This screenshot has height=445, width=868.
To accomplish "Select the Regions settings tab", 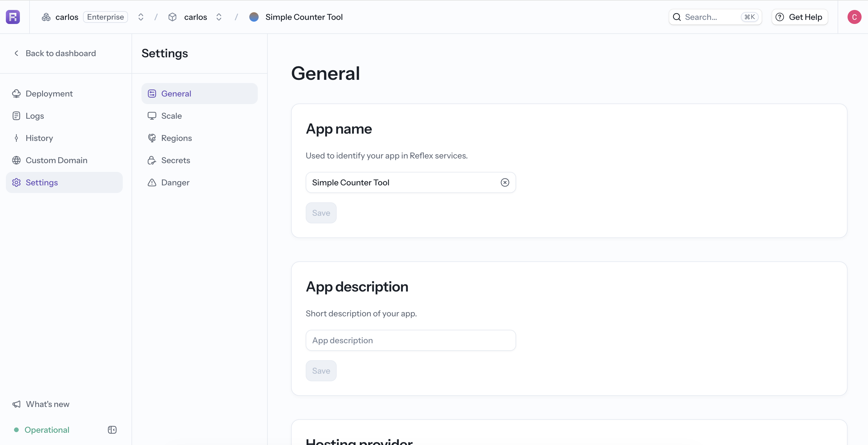I will pyautogui.click(x=200, y=138).
